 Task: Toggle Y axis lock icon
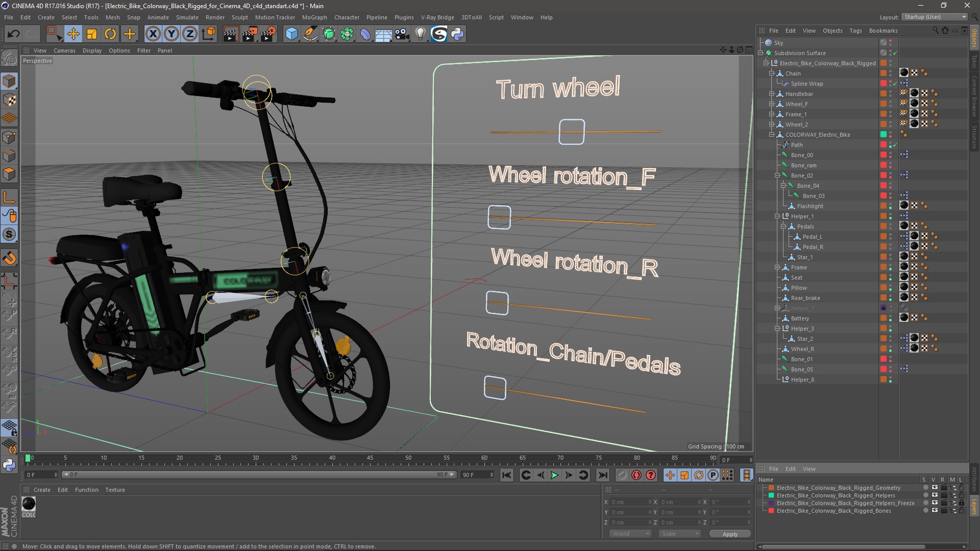click(x=171, y=34)
